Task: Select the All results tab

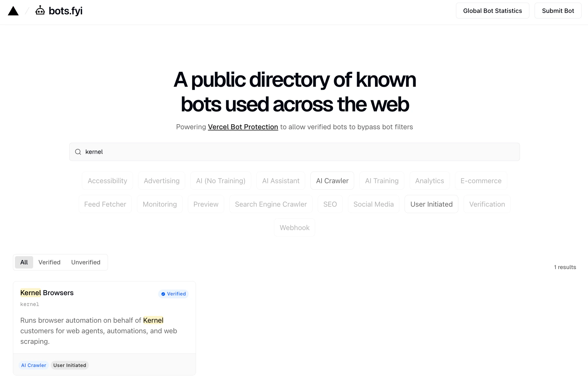Action: [24, 262]
